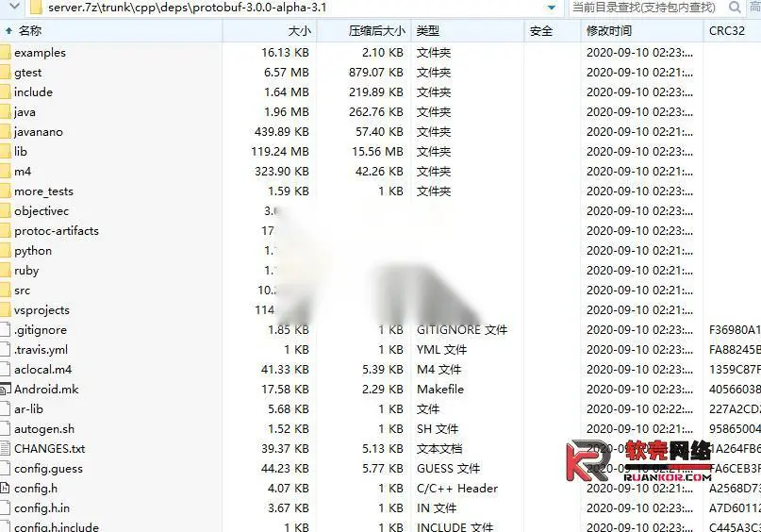Click the ar-lib file icon

coord(5,409)
